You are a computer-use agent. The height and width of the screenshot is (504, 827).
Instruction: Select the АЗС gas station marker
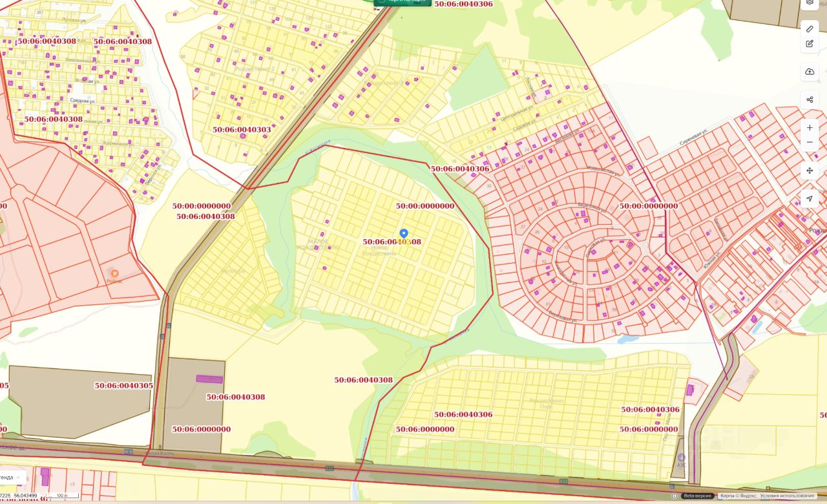point(681,457)
